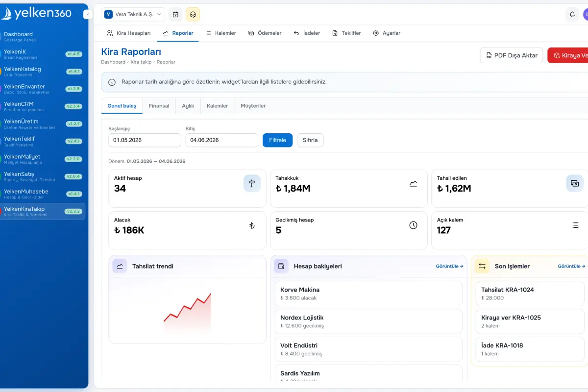This screenshot has width=588, height=392.
Task: Click the Tahsil edilen wallet icon
Action: [x=575, y=183]
